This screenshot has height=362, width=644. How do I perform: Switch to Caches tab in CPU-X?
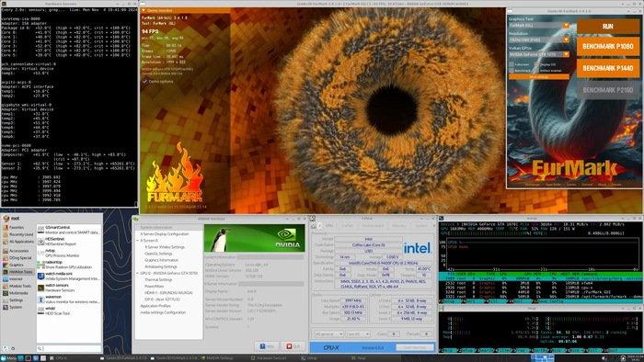tap(348, 226)
